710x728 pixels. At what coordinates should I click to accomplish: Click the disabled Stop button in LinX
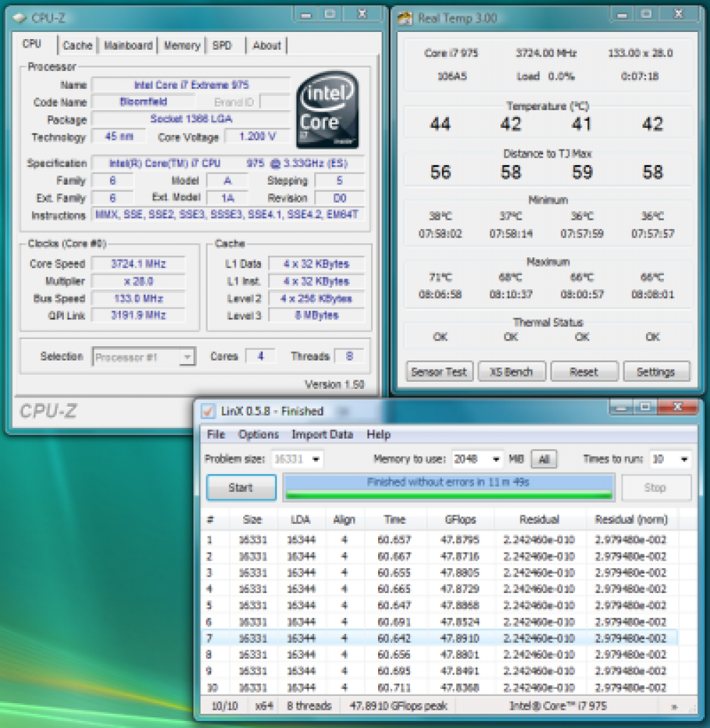[656, 488]
